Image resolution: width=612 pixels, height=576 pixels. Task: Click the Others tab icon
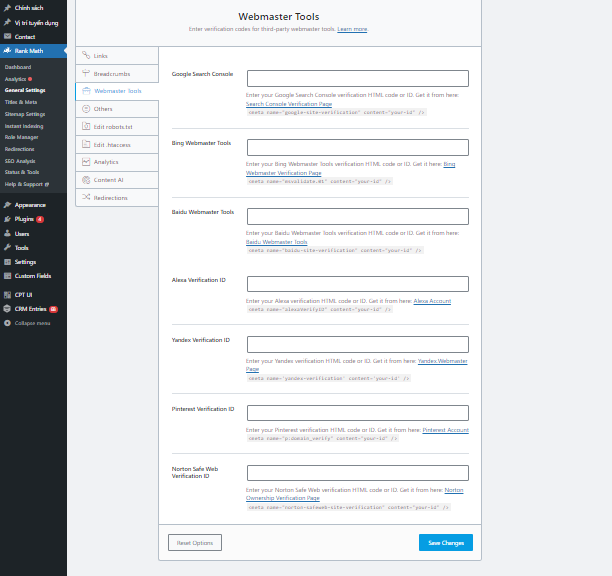click(86, 109)
